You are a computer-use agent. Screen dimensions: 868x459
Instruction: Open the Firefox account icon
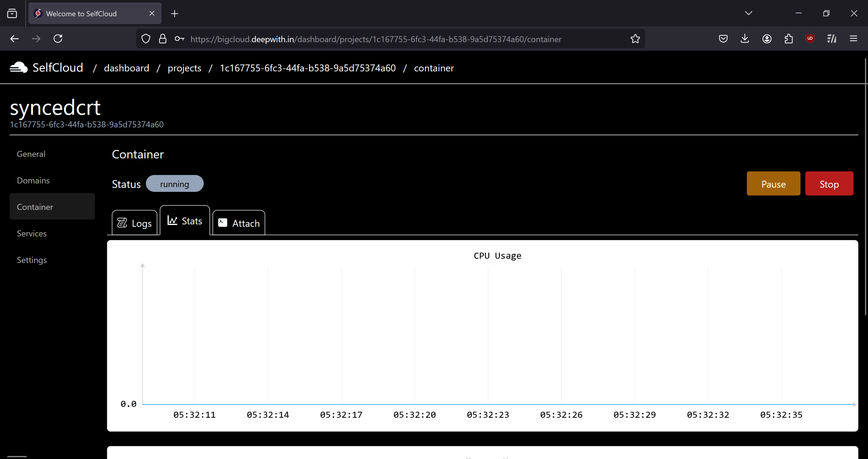pyautogui.click(x=766, y=38)
